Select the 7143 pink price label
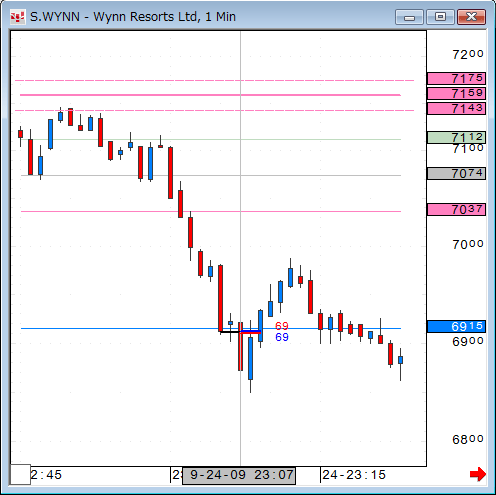The width and height of the screenshot is (496, 495). coord(456,108)
